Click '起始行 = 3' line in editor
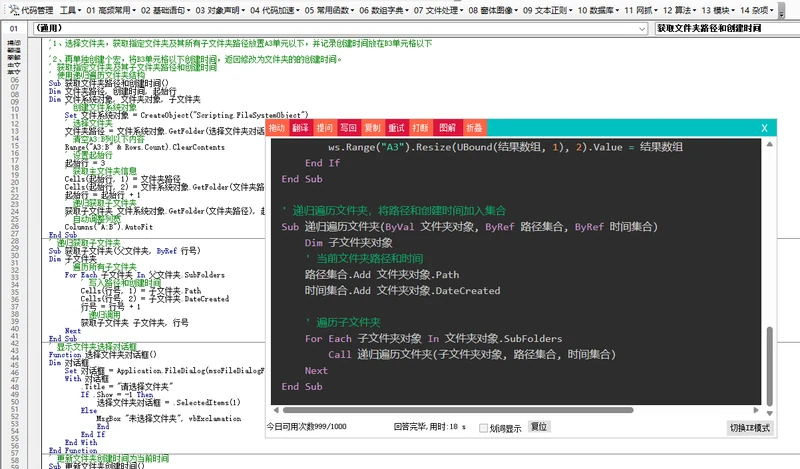This screenshot has height=469, width=800. click(84, 163)
